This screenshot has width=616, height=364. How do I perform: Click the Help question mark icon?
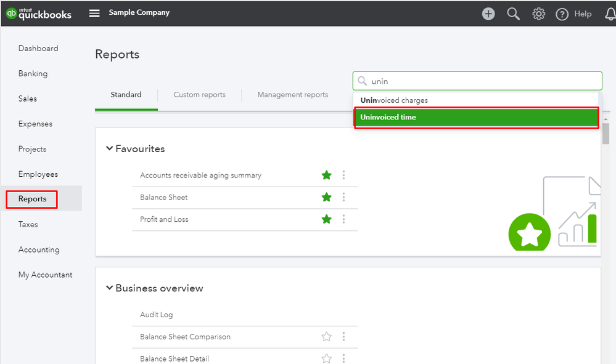pos(562,14)
